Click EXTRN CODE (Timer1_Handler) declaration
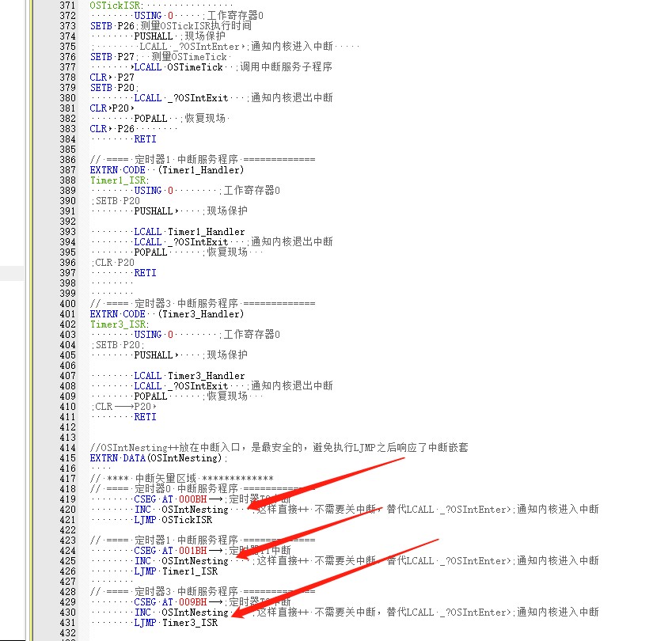Viewport: 672px width, 641px height. pyautogui.click(x=167, y=170)
